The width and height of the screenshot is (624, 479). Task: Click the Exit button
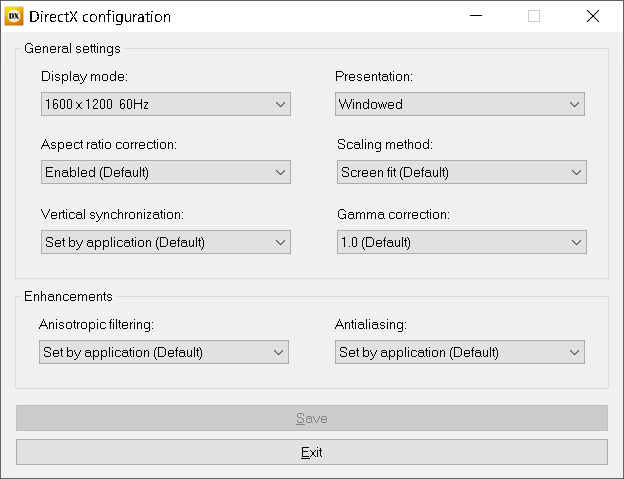312,452
